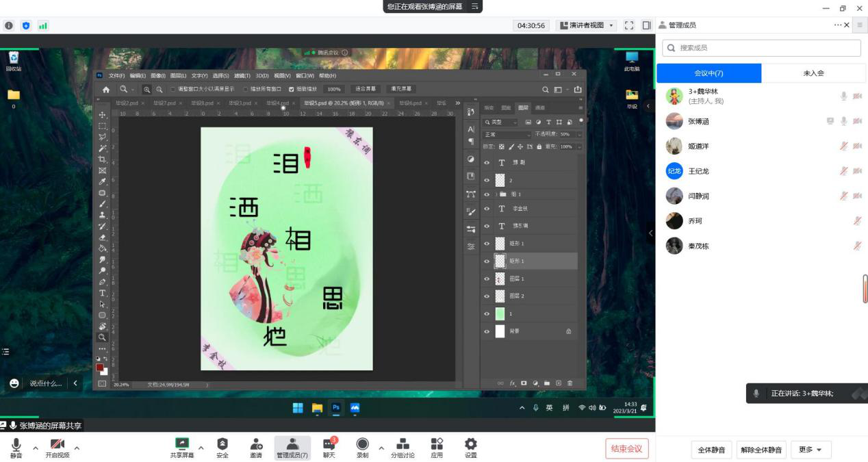Viewport: 868px width, 462px height.
Task: Open the breakout rooms (分组讨论) icon
Action: click(x=403, y=448)
